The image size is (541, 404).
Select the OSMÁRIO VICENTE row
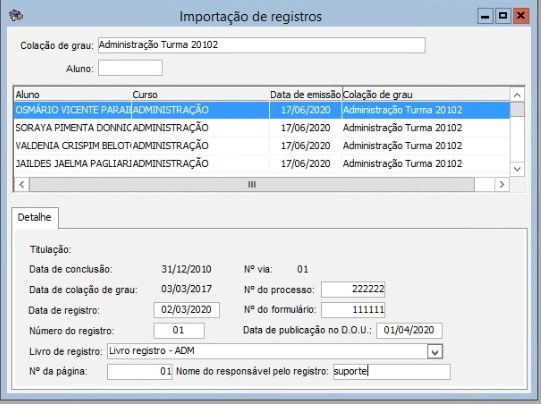262,110
